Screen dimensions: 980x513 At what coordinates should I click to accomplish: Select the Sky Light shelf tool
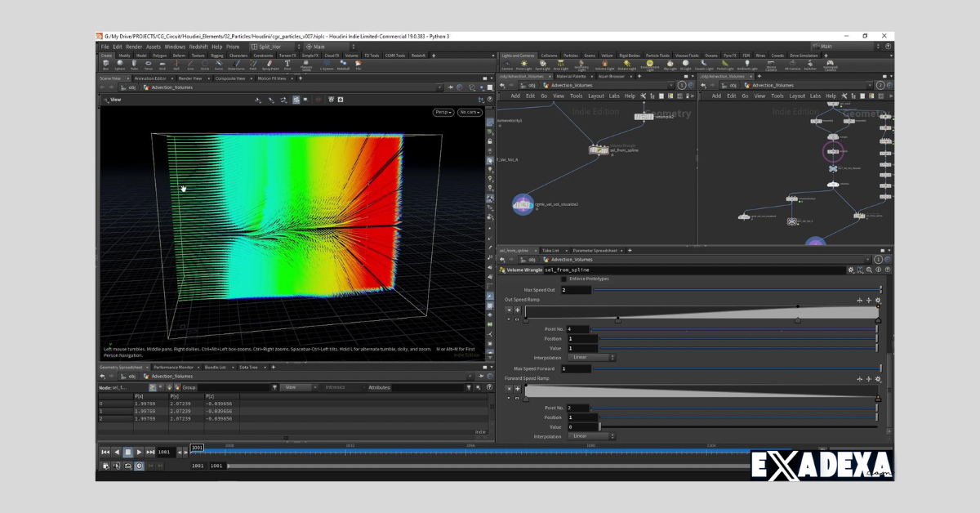[670, 63]
